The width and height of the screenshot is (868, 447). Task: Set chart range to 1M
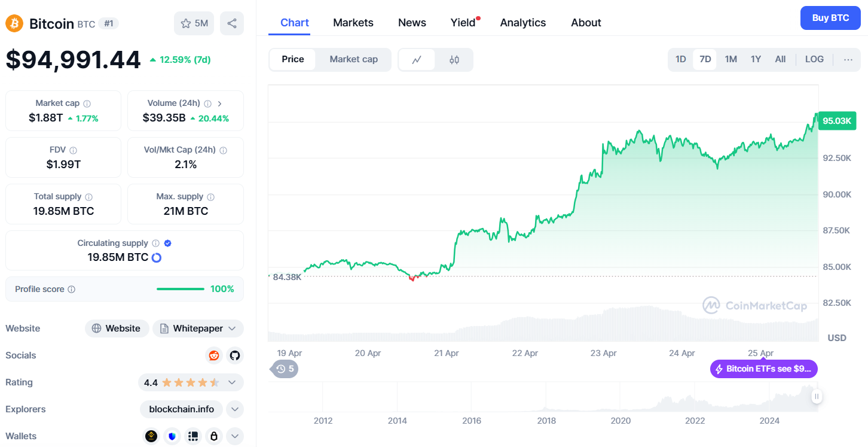tap(731, 59)
